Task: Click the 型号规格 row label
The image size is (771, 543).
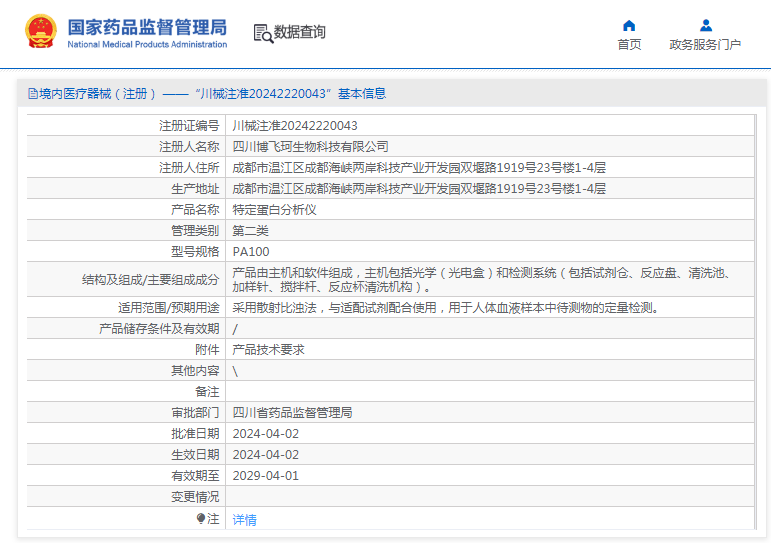Action: pos(195,252)
